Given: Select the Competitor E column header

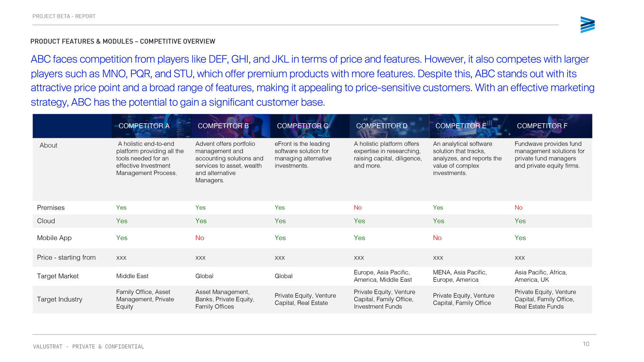Looking at the screenshot, I should [461, 126].
